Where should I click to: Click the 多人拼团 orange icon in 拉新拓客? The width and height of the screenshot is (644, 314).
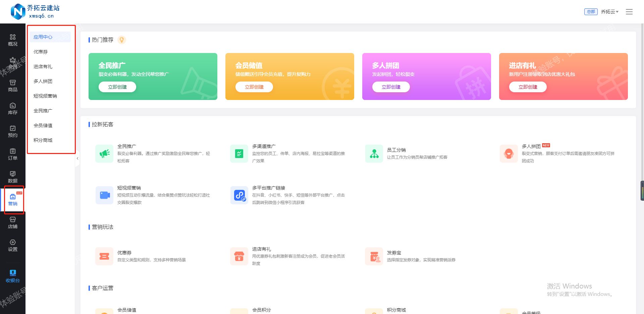pyautogui.click(x=509, y=154)
